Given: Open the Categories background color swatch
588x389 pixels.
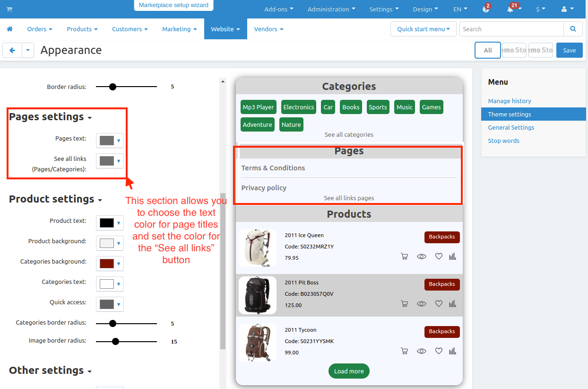Looking at the screenshot, I should [x=110, y=263].
